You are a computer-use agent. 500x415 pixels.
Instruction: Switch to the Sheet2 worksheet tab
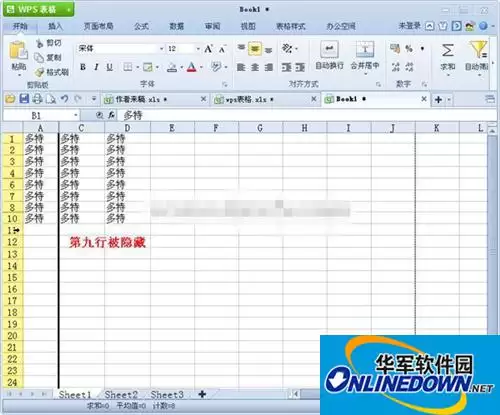coord(121,395)
